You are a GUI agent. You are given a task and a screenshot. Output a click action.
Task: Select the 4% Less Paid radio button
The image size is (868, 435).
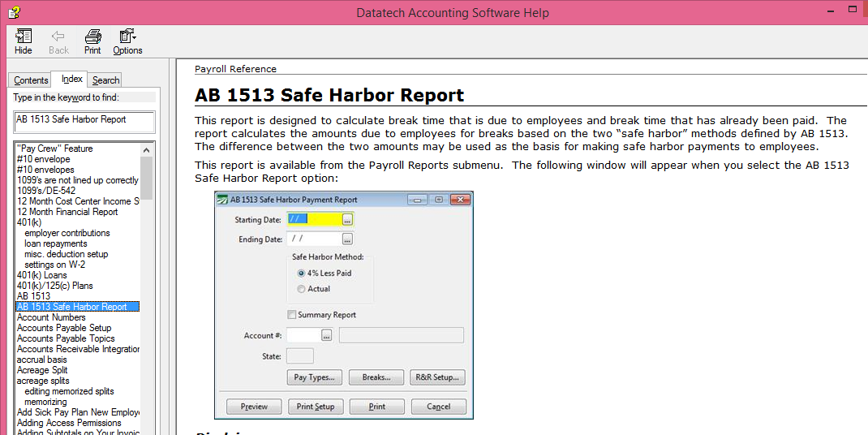point(301,273)
